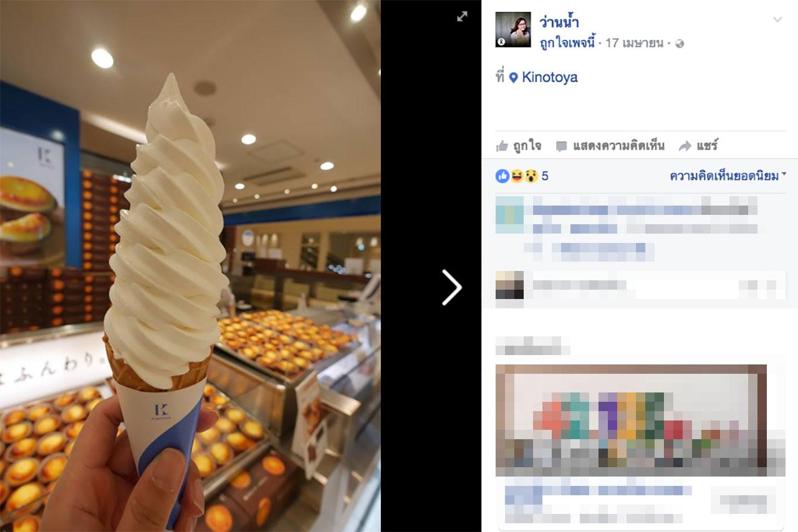798x532 pixels.
Task: Go to the next photo arrow
Action: coord(451,287)
